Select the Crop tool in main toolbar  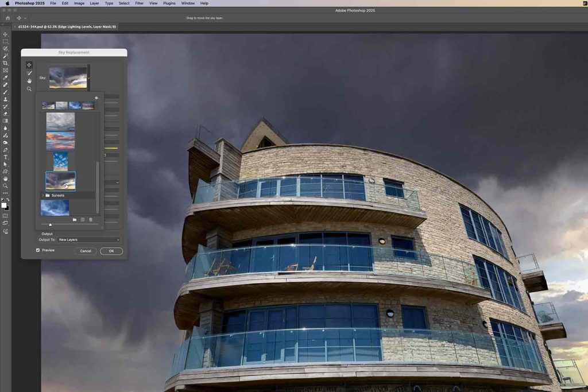[x=6, y=63]
